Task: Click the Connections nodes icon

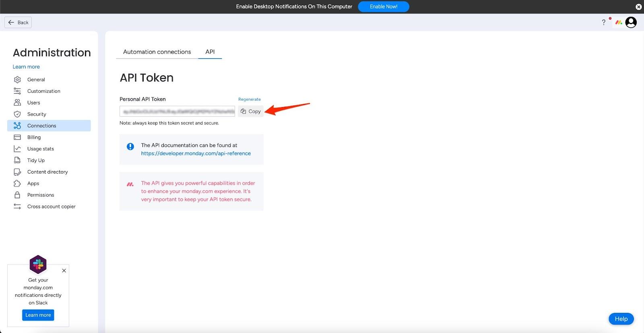Action: 17,126
